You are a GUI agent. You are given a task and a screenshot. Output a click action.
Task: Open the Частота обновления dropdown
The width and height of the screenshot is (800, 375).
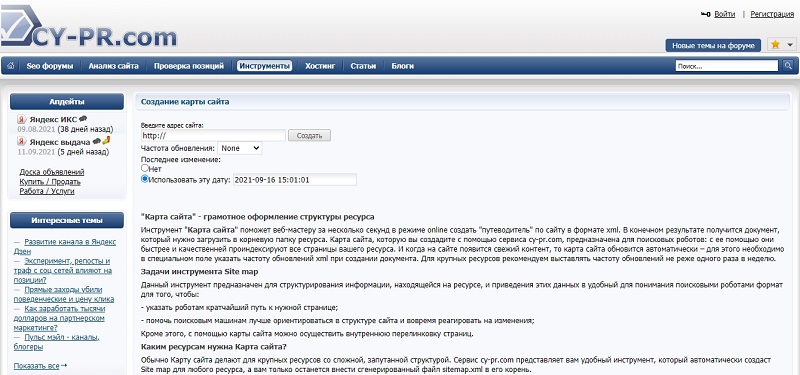240,148
